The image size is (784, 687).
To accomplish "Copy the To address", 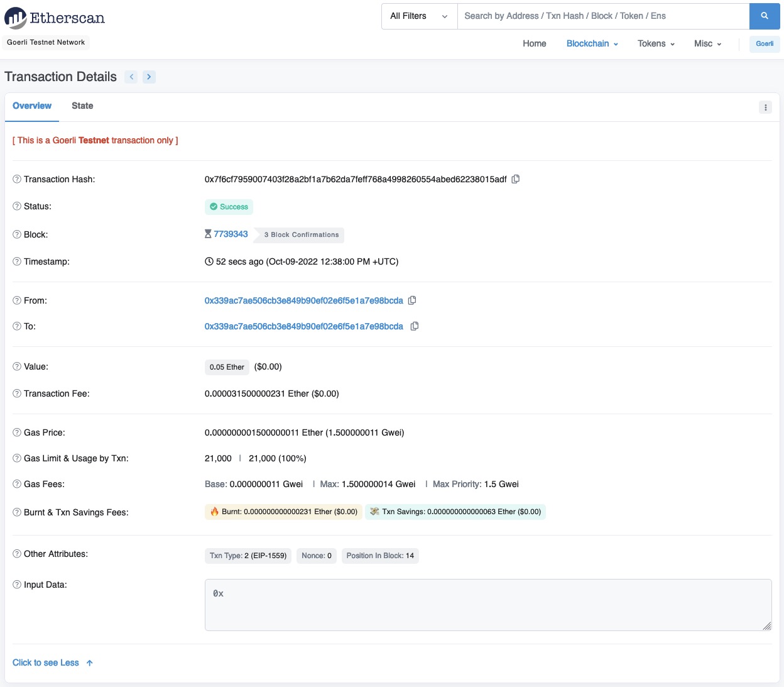I will (x=415, y=326).
